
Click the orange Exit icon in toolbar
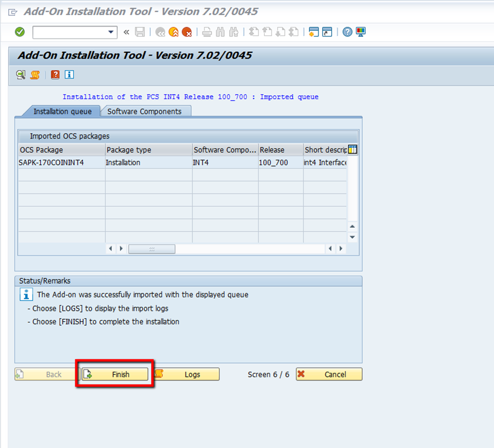[x=173, y=32]
